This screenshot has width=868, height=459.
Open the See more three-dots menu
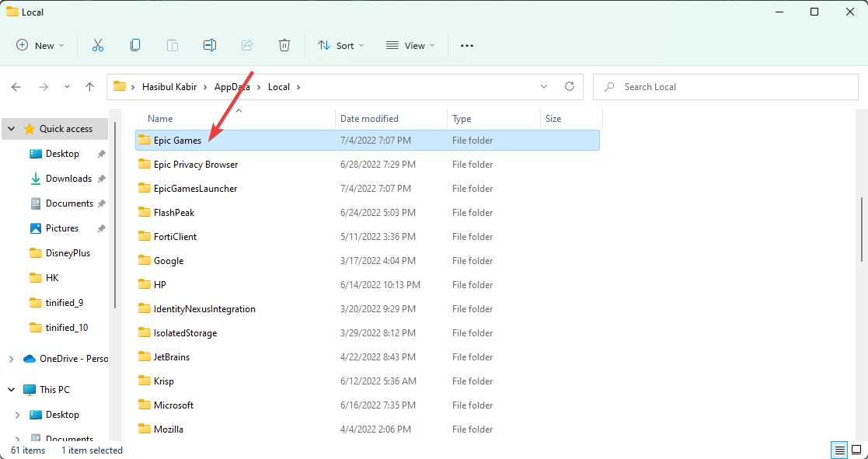467,46
